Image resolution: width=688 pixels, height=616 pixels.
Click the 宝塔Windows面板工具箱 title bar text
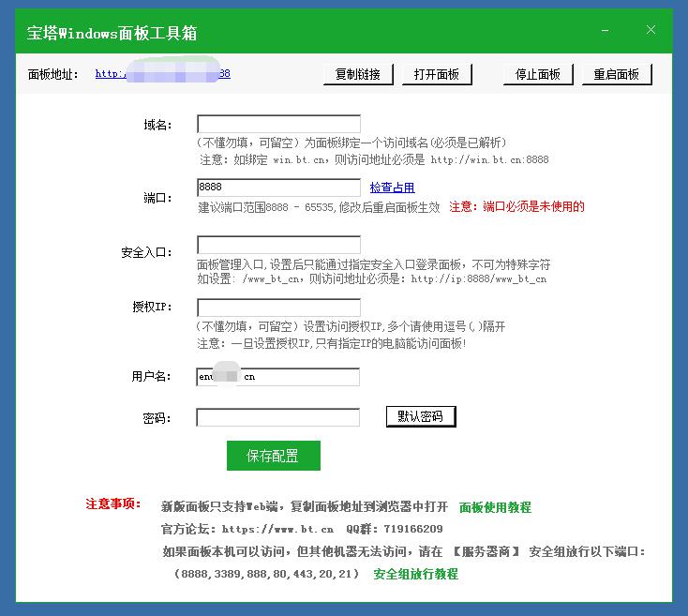(112, 33)
